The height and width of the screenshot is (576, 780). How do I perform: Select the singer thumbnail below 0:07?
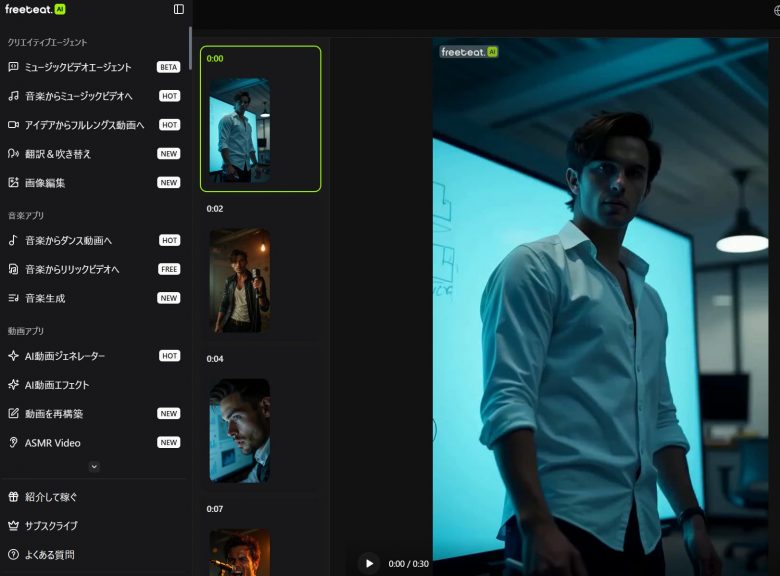[240, 552]
